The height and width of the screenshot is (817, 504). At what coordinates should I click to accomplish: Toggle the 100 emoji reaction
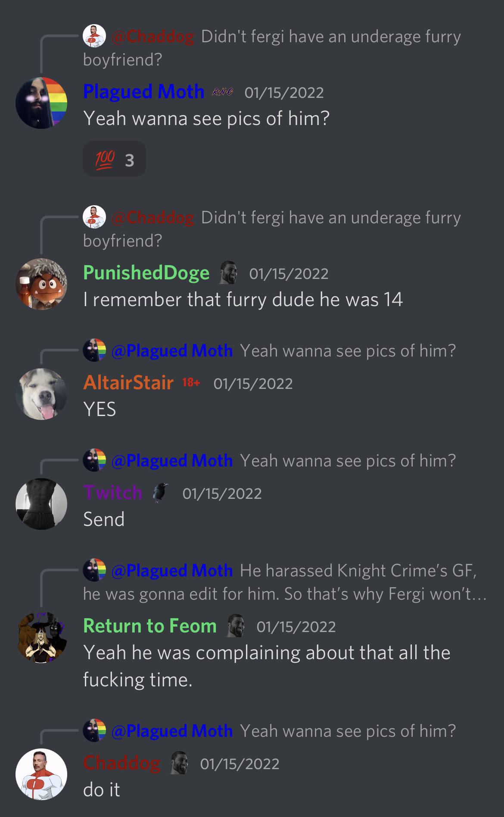coord(114,159)
